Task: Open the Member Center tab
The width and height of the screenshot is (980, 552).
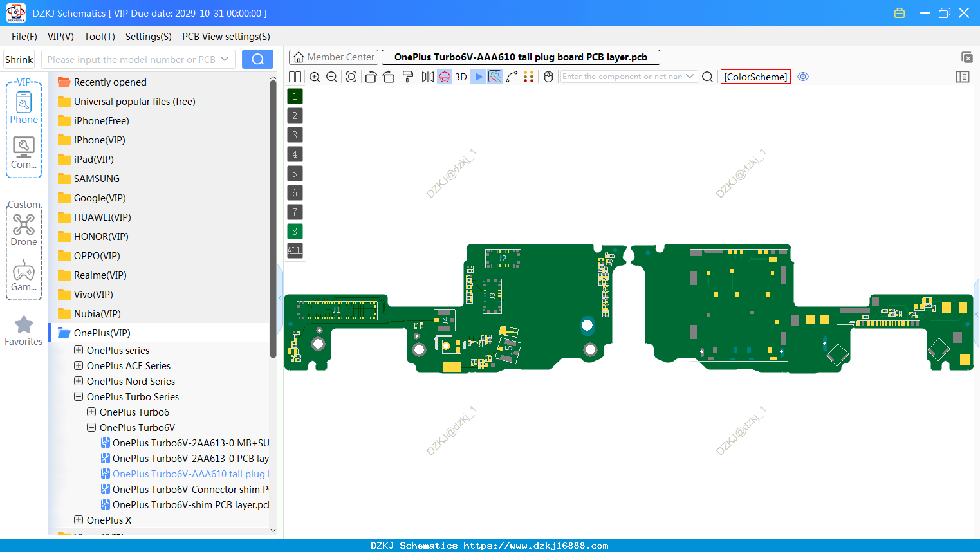Action: coord(333,57)
